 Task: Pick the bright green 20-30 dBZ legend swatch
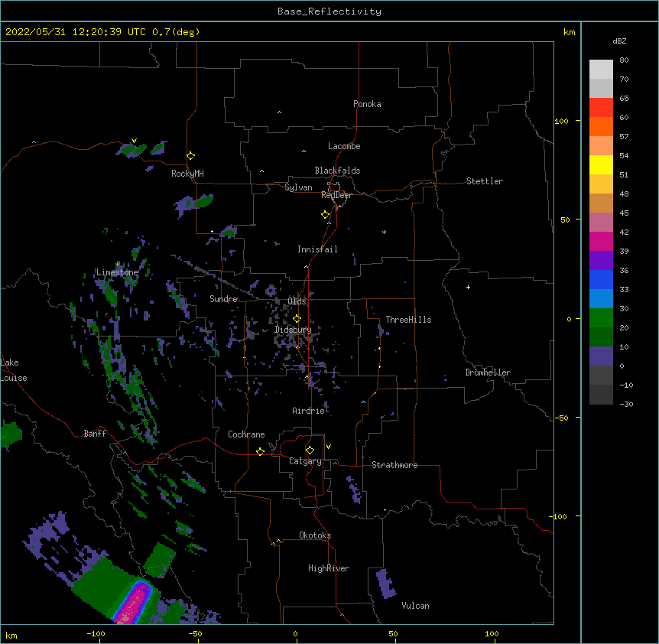[x=601, y=318]
